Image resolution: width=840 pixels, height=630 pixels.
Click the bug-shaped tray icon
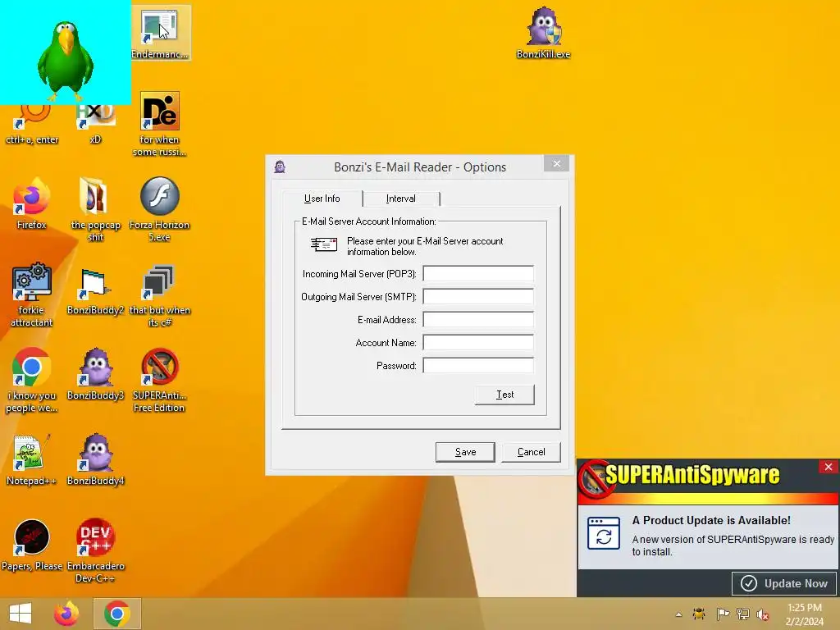coord(699,614)
